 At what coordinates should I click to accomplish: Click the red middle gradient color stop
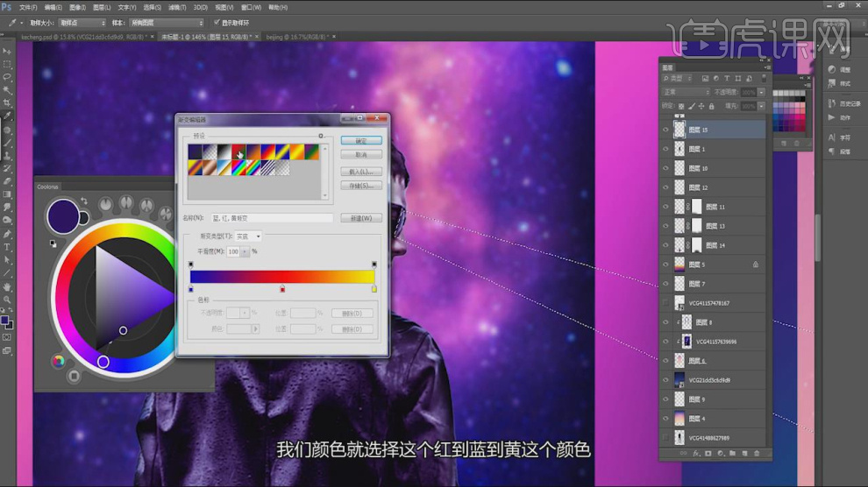point(282,288)
